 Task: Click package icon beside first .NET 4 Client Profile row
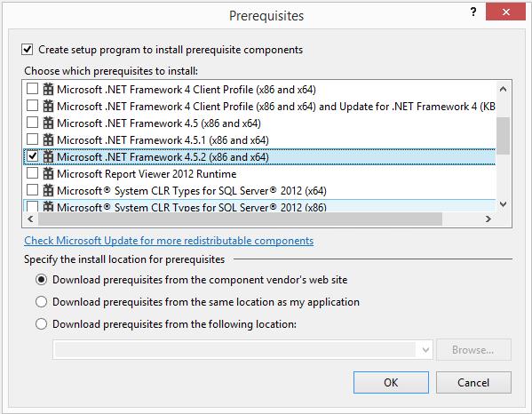pyautogui.click(x=48, y=89)
